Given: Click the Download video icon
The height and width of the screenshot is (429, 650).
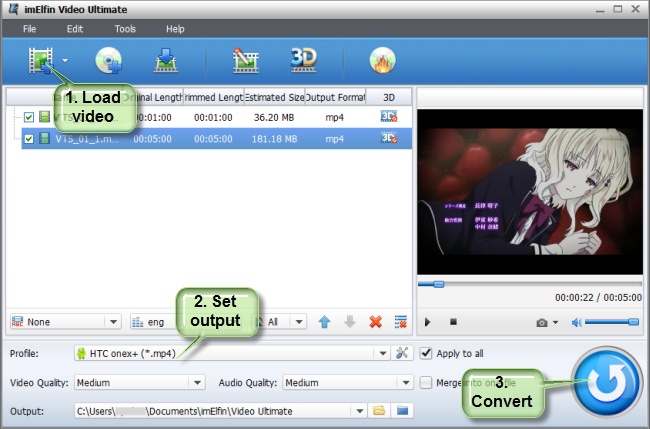Looking at the screenshot, I should pyautogui.click(x=166, y=61).
